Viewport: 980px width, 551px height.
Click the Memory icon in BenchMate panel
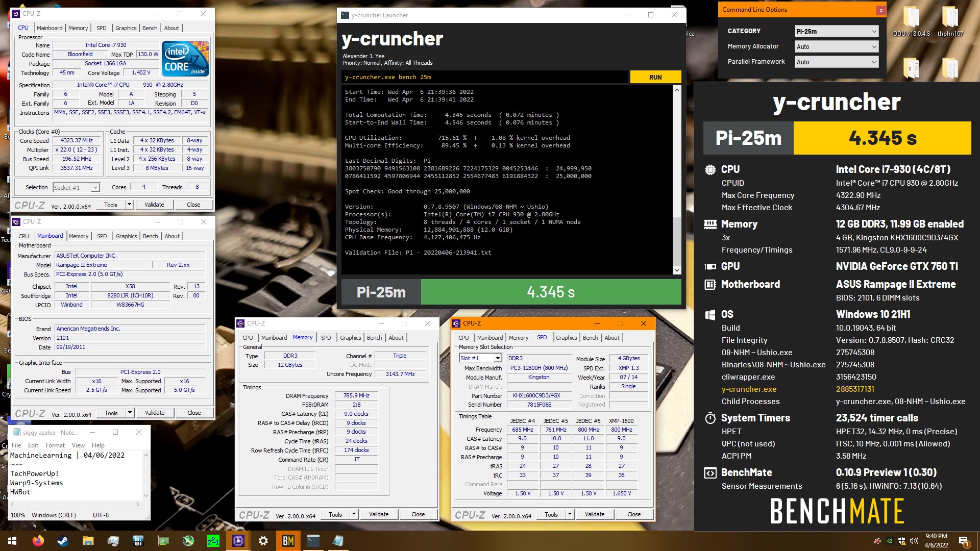(710, 224)
